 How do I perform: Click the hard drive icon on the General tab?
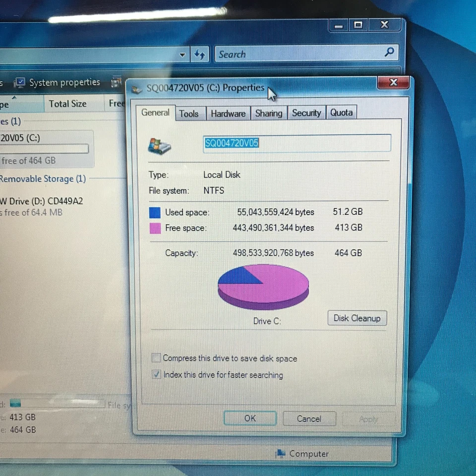[159, 146]
